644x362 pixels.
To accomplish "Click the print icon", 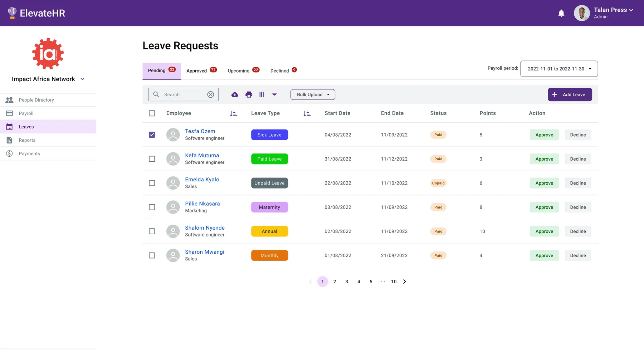I will [x=249, y=94].
